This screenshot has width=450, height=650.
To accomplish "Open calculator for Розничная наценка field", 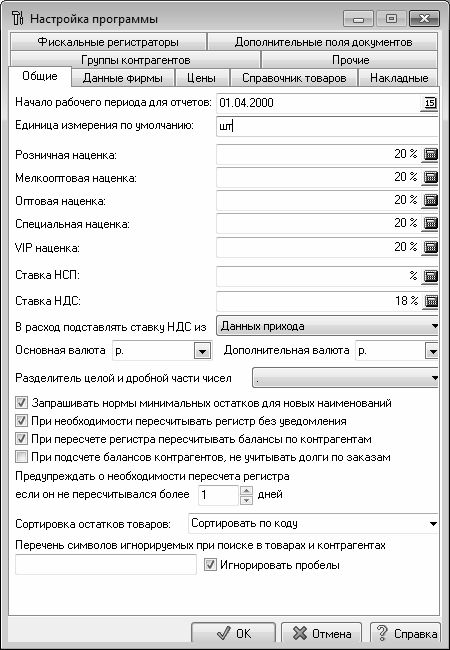I will (431, 154).
